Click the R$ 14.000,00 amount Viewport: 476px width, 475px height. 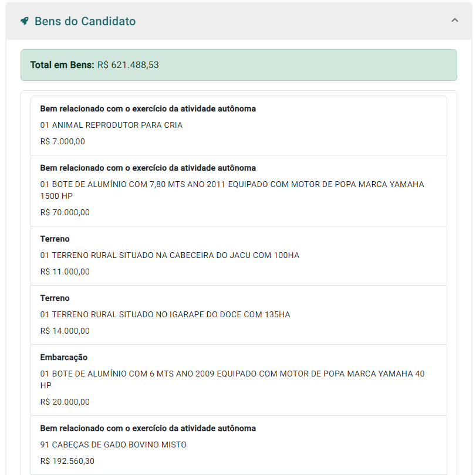(65, 331)
